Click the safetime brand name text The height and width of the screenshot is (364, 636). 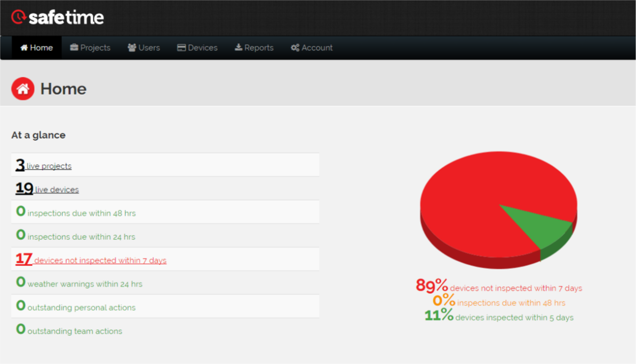(x=66, y=18)
